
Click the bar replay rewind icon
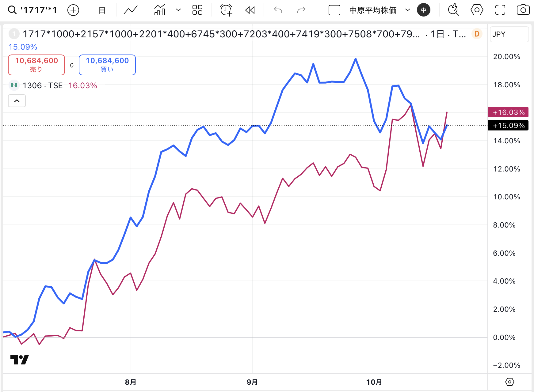(250, 10)
